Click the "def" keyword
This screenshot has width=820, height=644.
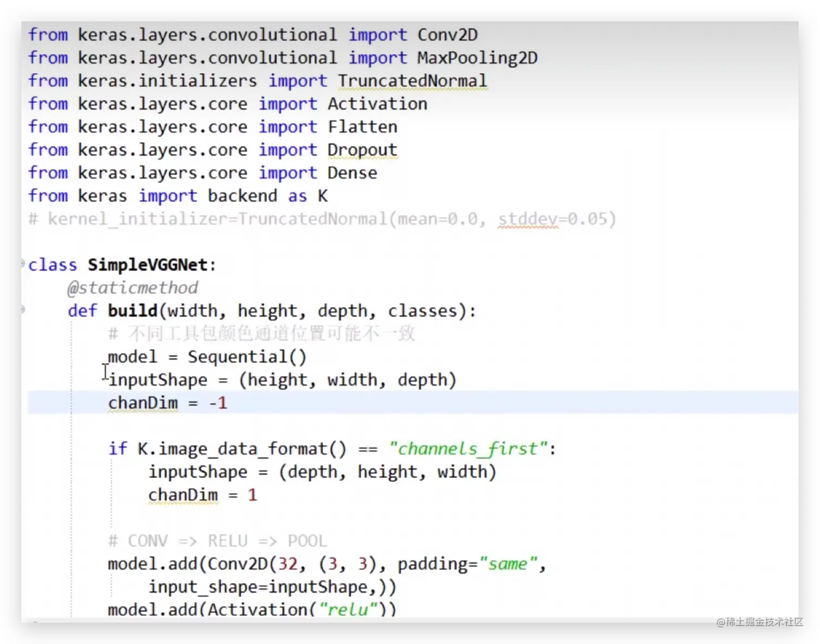(x=82, y=311)
